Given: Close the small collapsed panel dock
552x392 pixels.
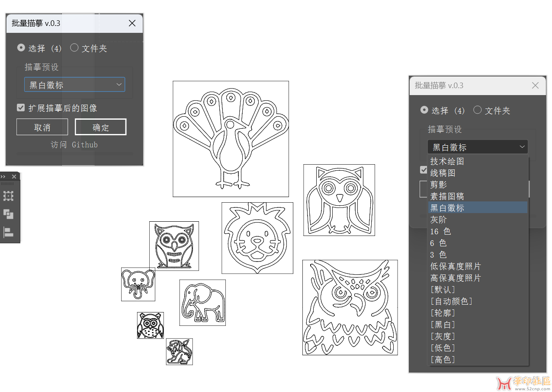Looking at the screenshot, I should tap(14, 176).
